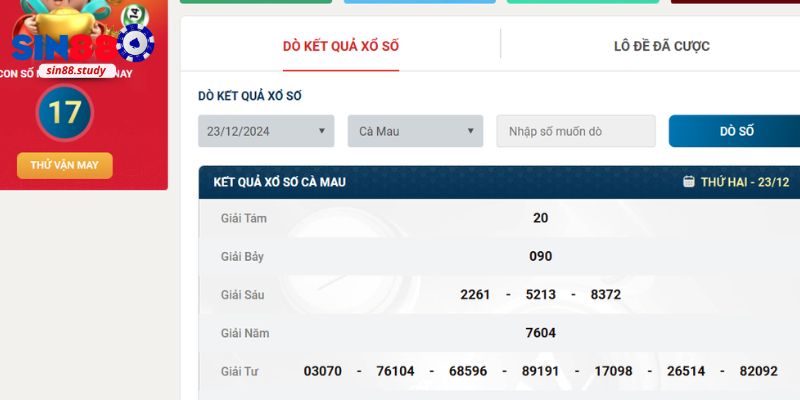The height and width of the screenshot is (400, 800).
Task: Click the lucky number 17 circle
Action: (64, 113)
